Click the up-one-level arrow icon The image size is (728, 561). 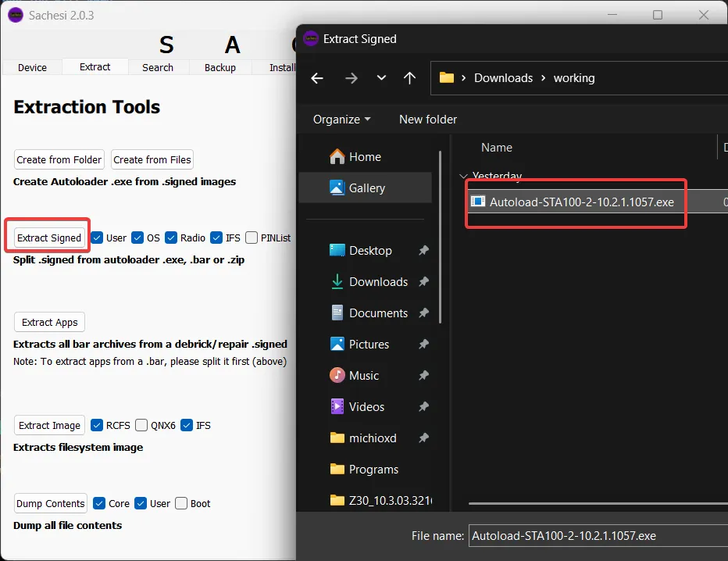(409, 78)
